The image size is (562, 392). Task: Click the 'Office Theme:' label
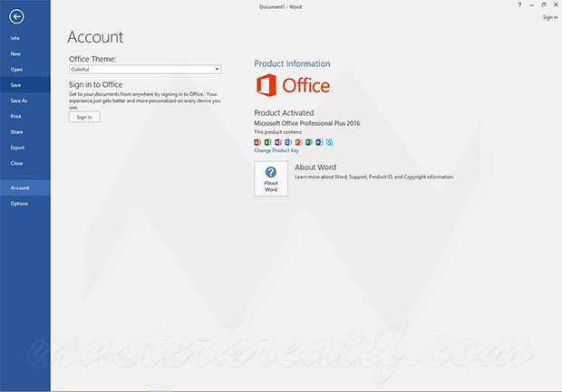[92, 59]
